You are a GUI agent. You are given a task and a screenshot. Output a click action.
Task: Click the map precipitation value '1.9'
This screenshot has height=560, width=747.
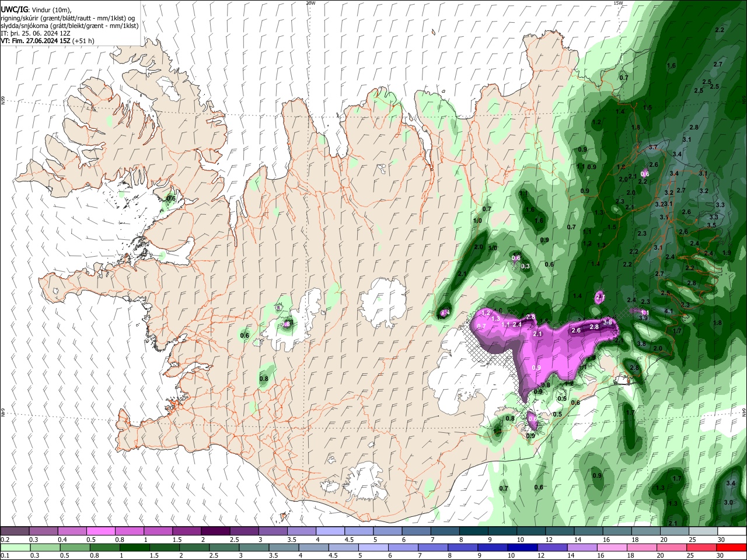(727, 253)
